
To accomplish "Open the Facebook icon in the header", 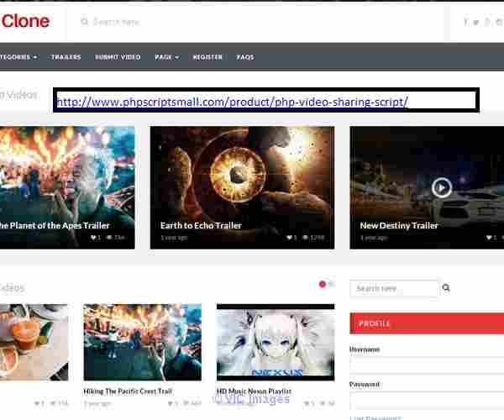I will [465, 22].
